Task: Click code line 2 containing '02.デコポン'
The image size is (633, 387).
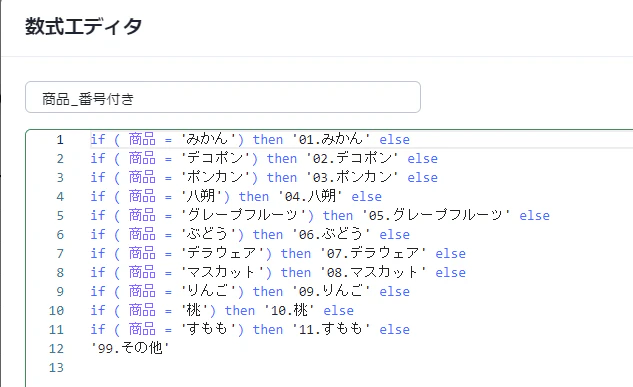Action: [264, 159]
